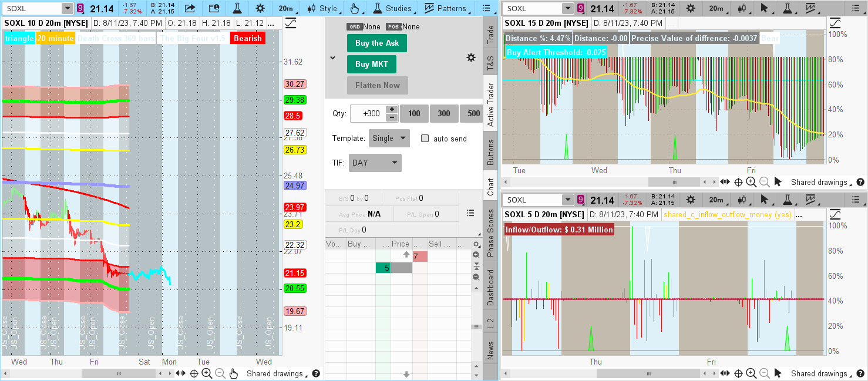Click the time axis expand arrows under left chart
This screenshot has width=868, height=381.
180,373
